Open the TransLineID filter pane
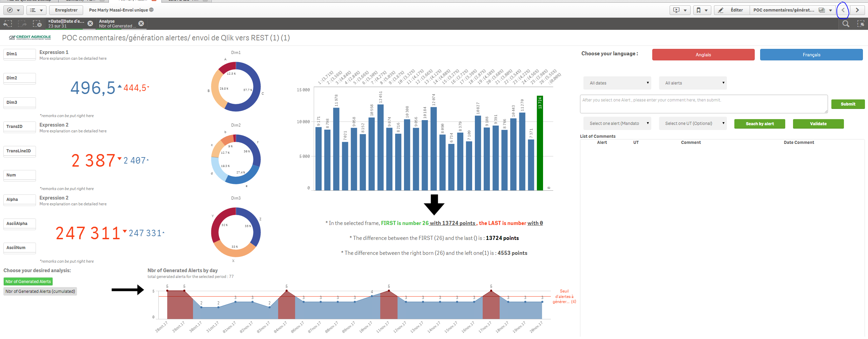This screenshot has width=868, height=339. [20, 151]
